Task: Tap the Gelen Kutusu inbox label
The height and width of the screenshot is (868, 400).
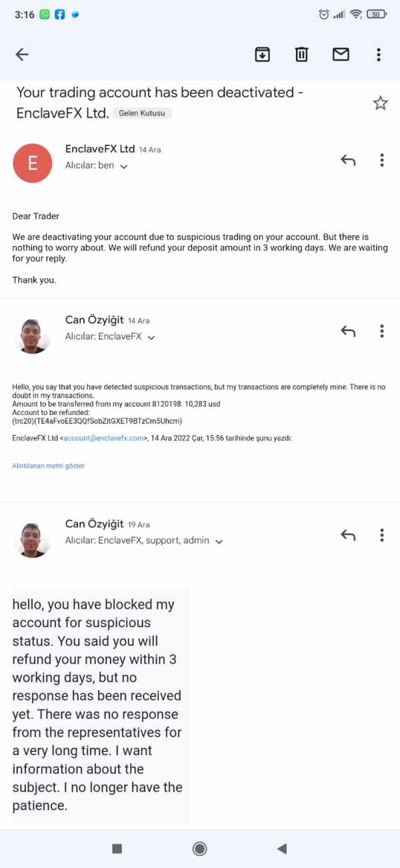Action: point(142,113)
